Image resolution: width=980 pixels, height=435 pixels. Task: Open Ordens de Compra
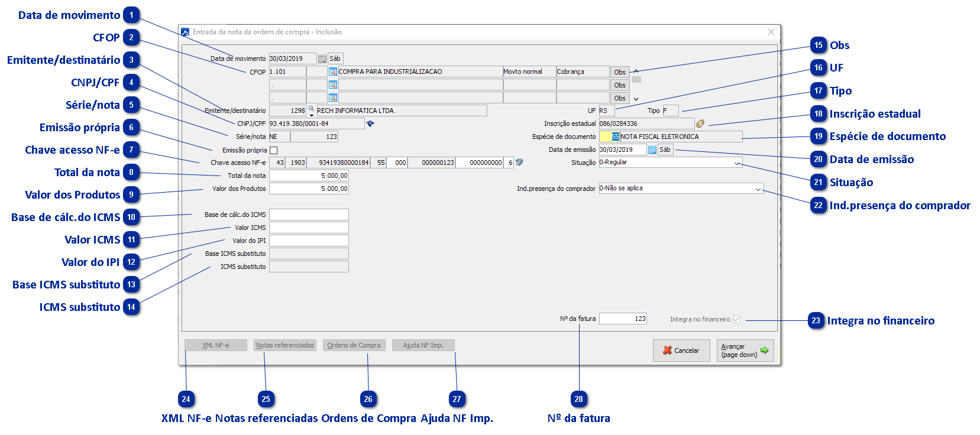pos(354,345)
